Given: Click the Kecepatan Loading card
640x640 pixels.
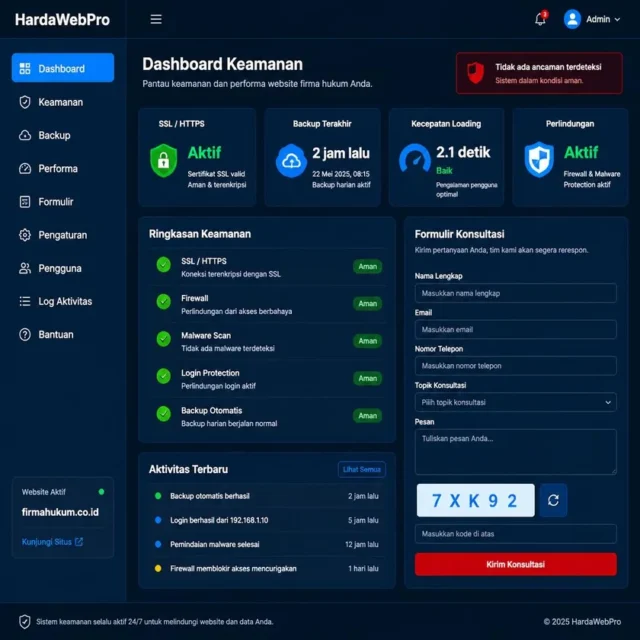Looking at the screenshot, I should click(x=446, y=157).
